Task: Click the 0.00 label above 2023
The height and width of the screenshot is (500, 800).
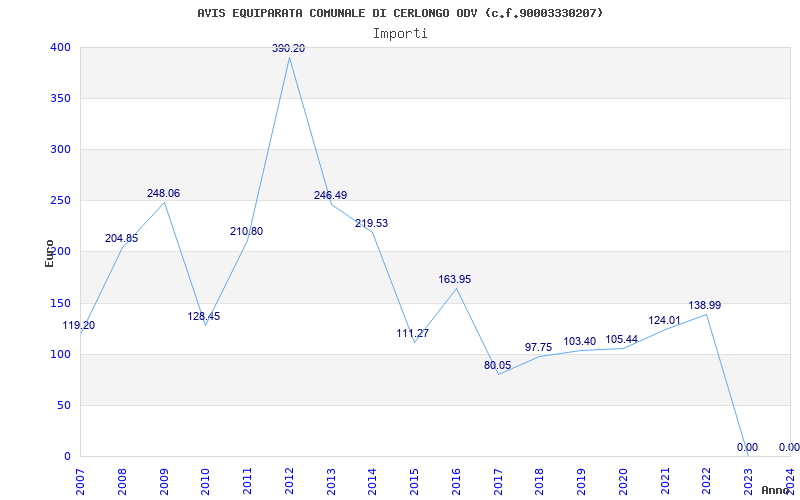Action: pos(747,447)
